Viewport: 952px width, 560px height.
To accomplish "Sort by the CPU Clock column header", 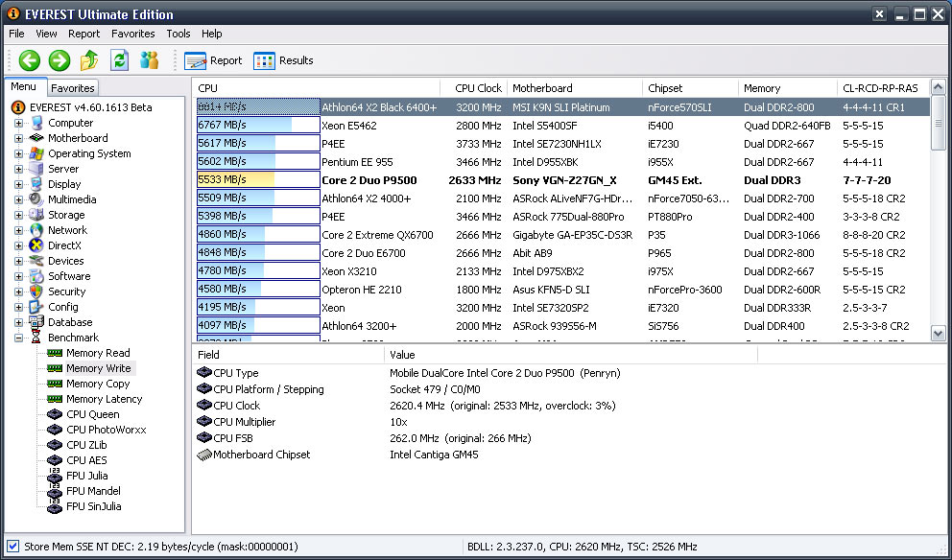I will pos(473,88).
